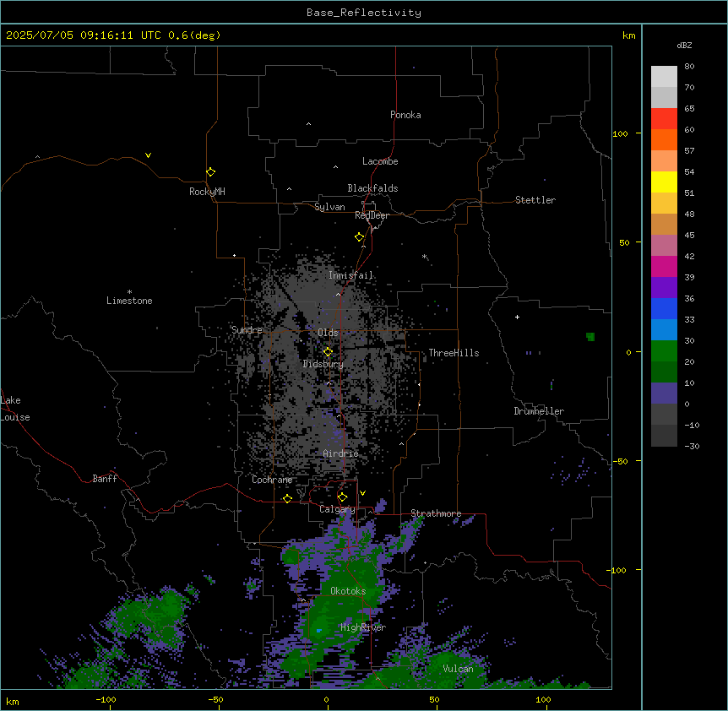Click the asterisk marker above Limestone label
The image size is (728, 711).
[129, 292]
